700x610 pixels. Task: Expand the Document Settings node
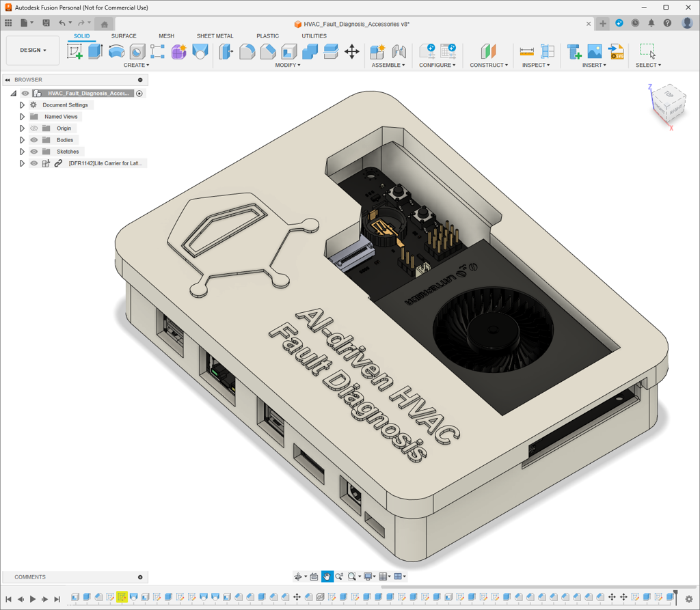[x=22, y=105]
